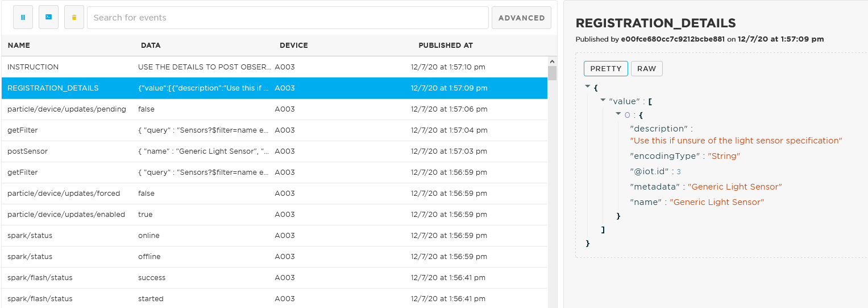This screenshot has height=308, width=868.
Task: Select the REGISTRATION_DETAILS event row
Action: click(x=275, y=88)
